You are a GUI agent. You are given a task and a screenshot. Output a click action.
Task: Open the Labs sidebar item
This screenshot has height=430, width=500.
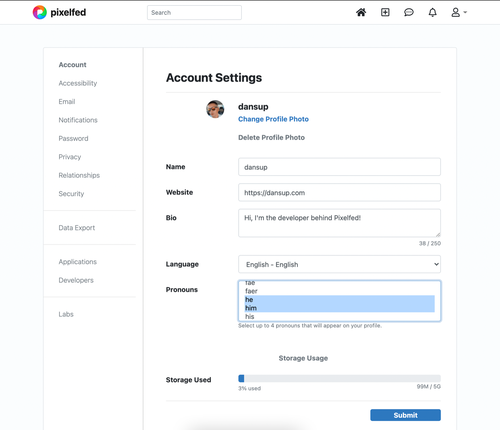pyautogui.click(x=66, y=314)
